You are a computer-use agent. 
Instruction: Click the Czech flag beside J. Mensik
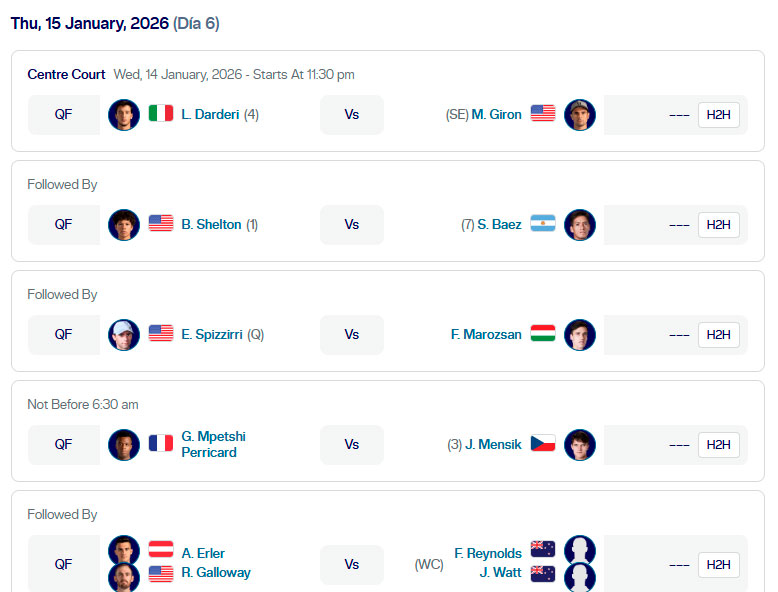click(x=543, y=444)
